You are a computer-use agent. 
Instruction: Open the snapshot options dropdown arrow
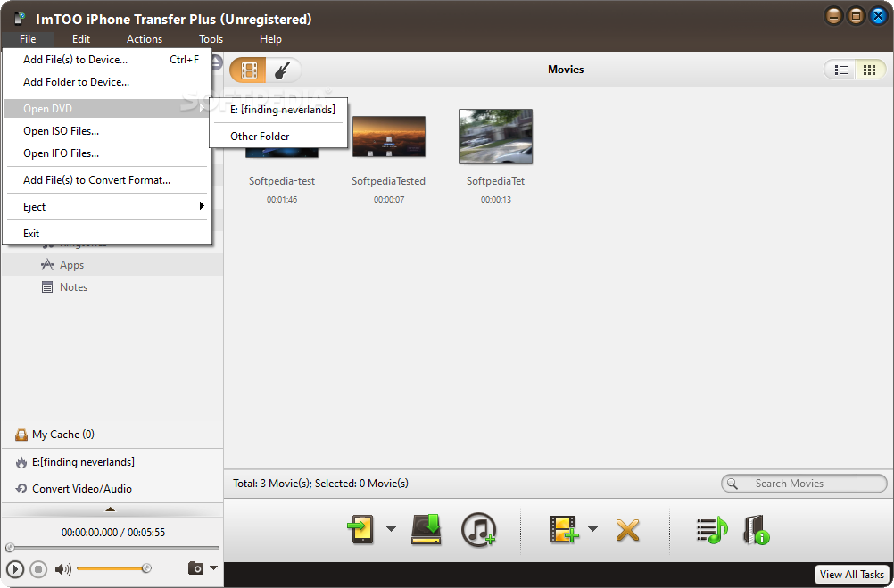214,568
